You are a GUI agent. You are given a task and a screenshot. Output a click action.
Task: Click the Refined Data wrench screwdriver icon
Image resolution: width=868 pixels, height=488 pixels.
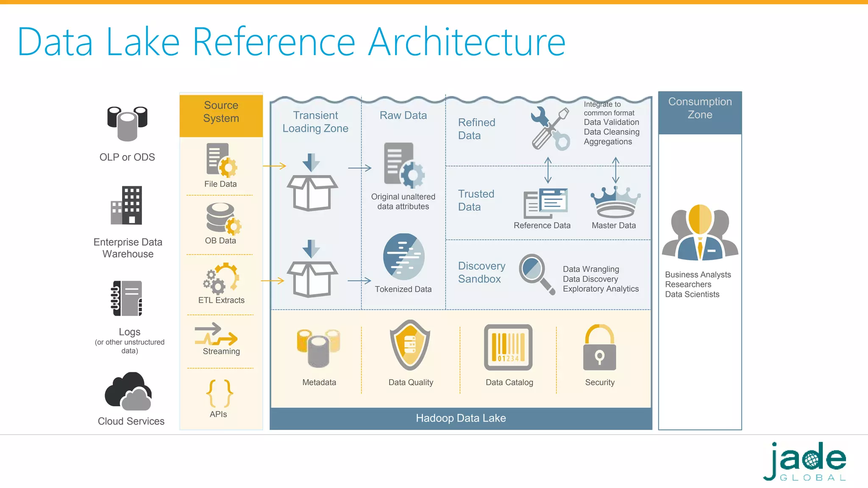pyautogui.click(x=551, y=128)
